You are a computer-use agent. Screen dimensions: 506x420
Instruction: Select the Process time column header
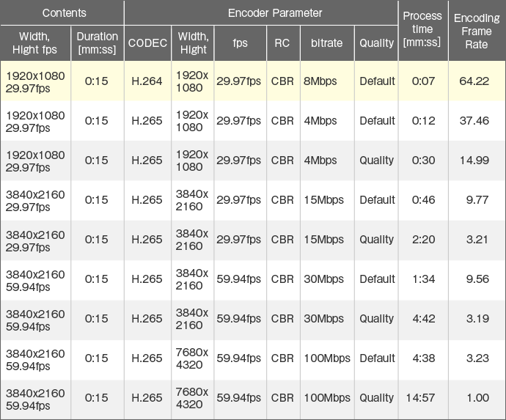(x=423, y=30)
